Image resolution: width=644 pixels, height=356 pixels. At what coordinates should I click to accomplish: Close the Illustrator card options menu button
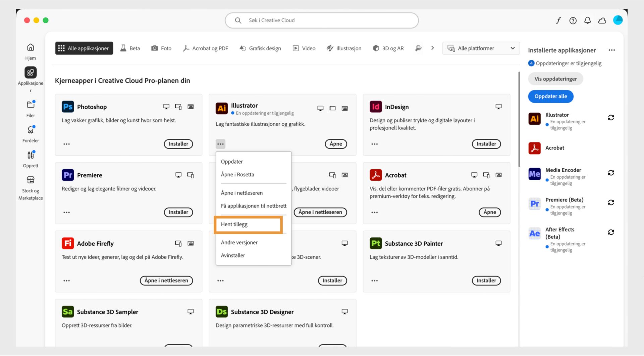(x=220, y=144)
